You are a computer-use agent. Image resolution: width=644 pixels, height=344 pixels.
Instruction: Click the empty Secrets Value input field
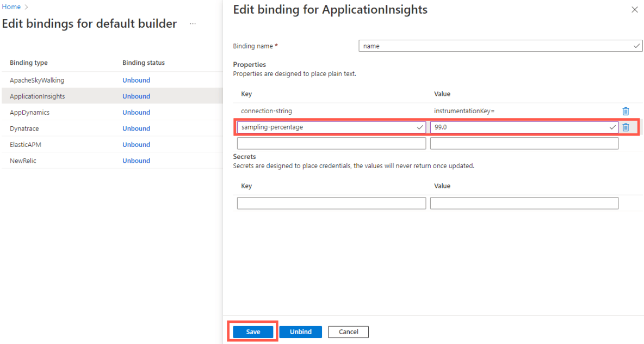(x=524, y=202)
